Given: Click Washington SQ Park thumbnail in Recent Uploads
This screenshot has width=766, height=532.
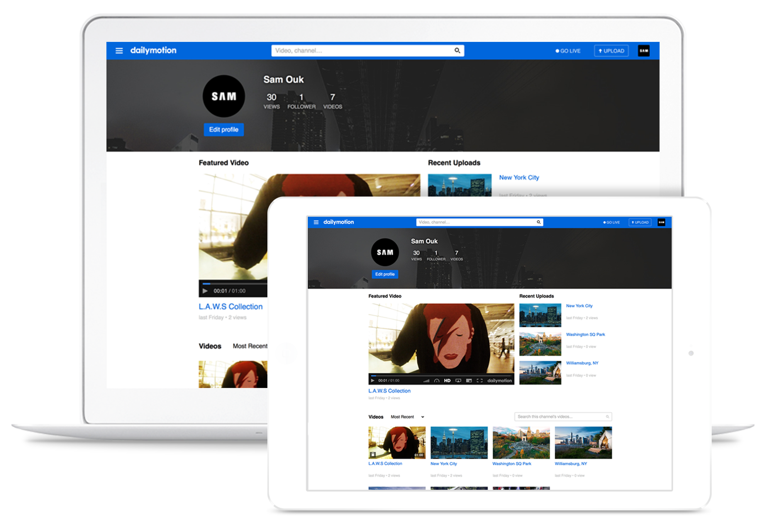Looking at the screenshot, I should [x=540, y=344].
